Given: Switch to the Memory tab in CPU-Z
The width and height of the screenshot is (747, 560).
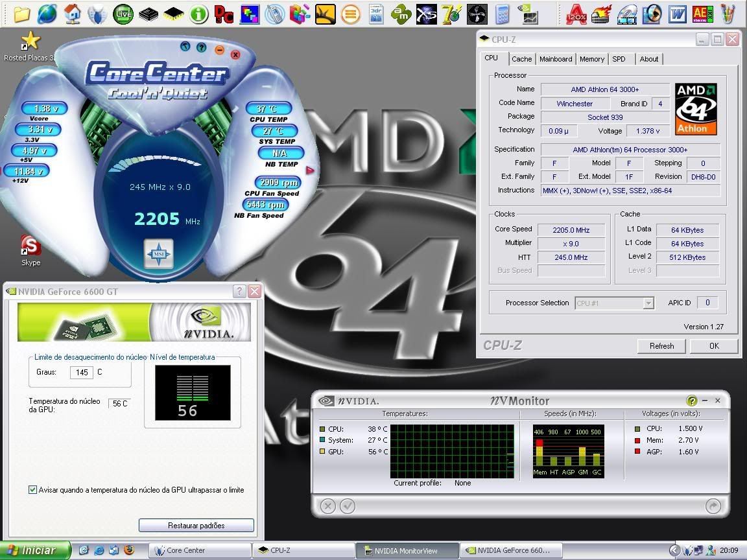Looking at the screenshot, I should [x=591, y=59].
